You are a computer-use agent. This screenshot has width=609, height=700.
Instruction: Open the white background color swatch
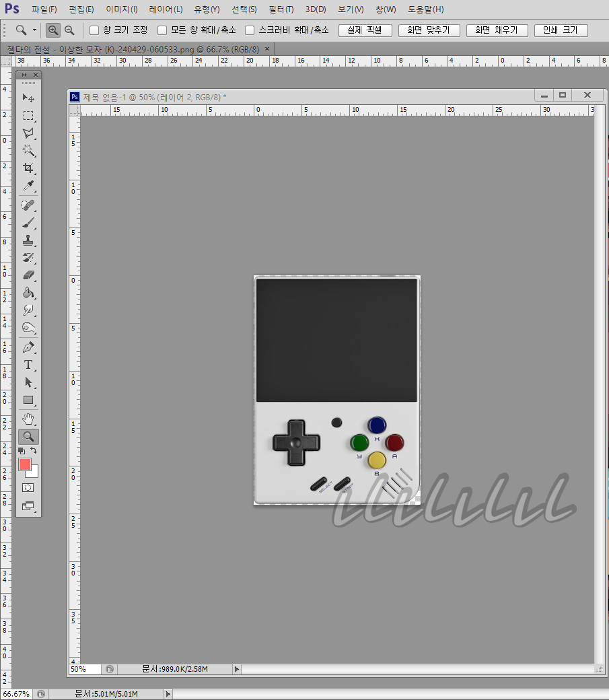click(34, 473)
